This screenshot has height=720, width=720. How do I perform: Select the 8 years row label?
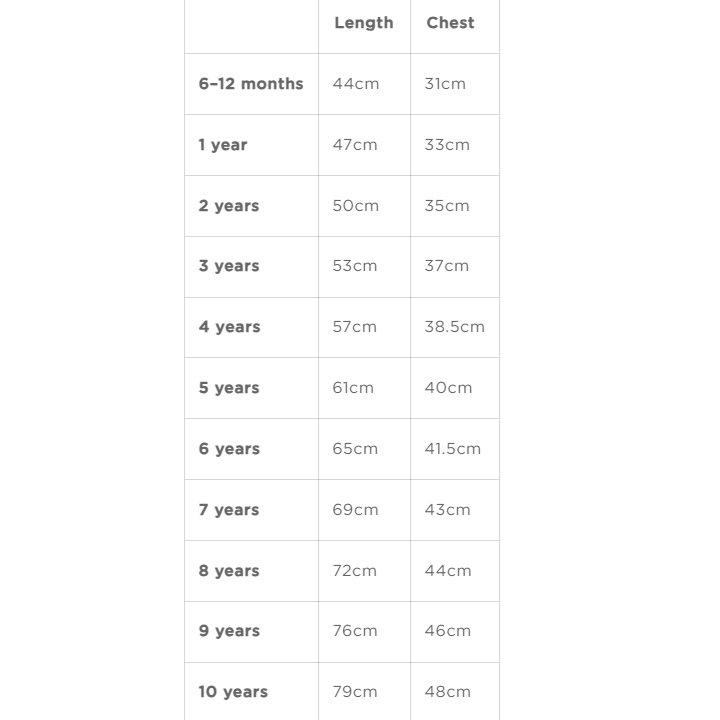(x=229, y=571)
